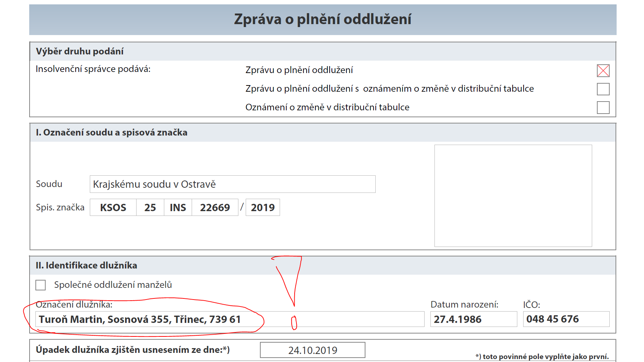Image resolution: width=644 pixels, height=362 pixels.
Task: Click the senate number field '25'
Action: tap(150, 207)
